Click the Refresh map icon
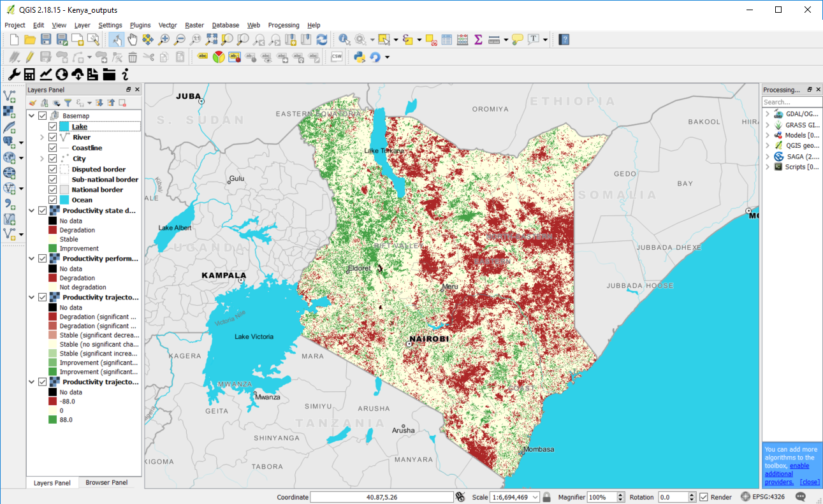Screen dimensions: 823x504 coord(322,40)
